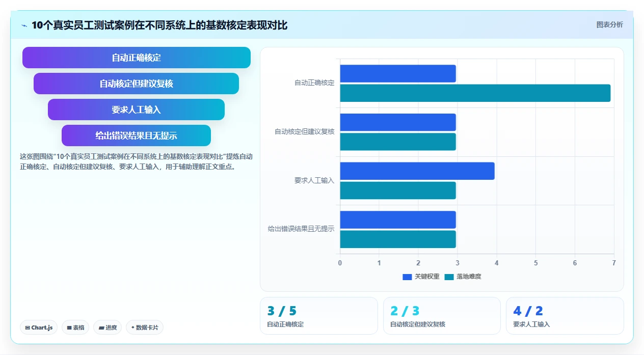644x355 pixels.
Task: Click the description paragraph under the funnel
Action: pyautogui.click(x=136, y=161)
